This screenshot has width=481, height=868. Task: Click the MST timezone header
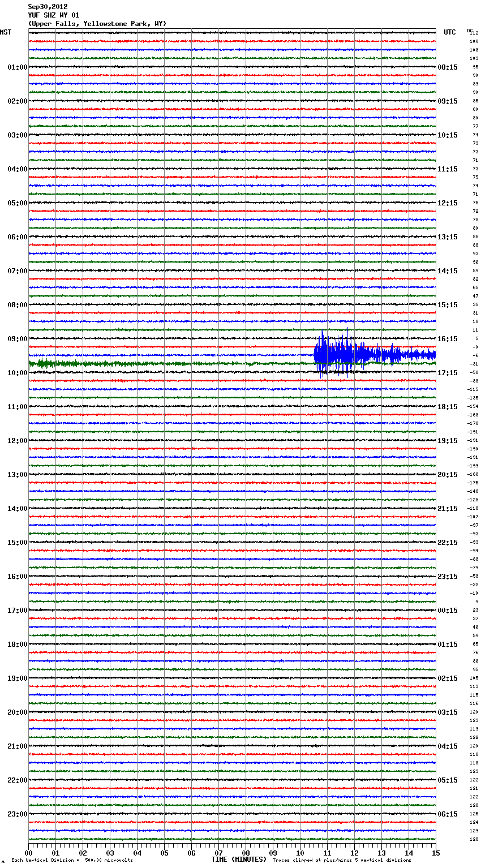pyautogui.click(x=6, y=32)
